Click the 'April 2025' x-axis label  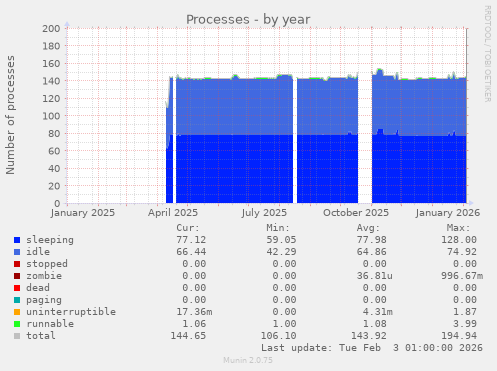[173, 213]
